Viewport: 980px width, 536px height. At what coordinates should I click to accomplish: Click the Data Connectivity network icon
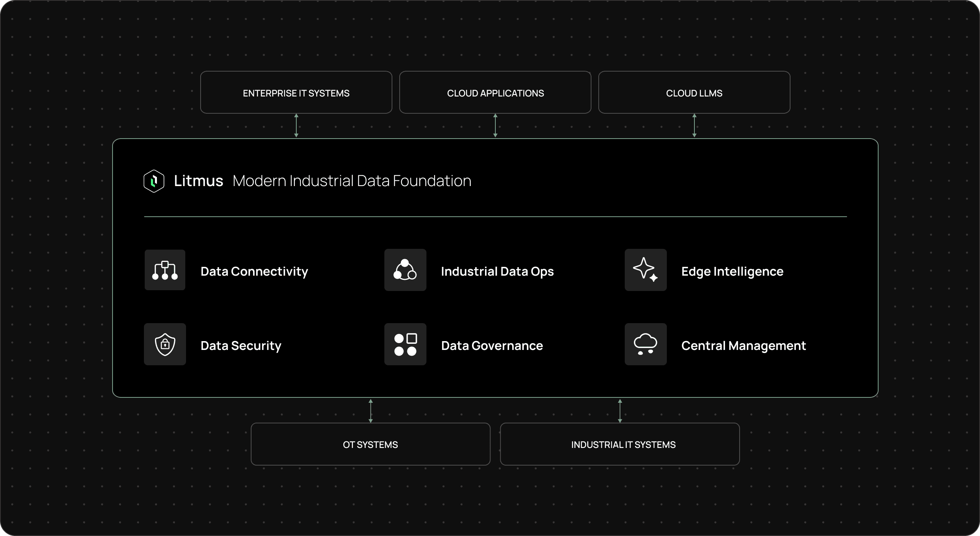pos(165,270)
